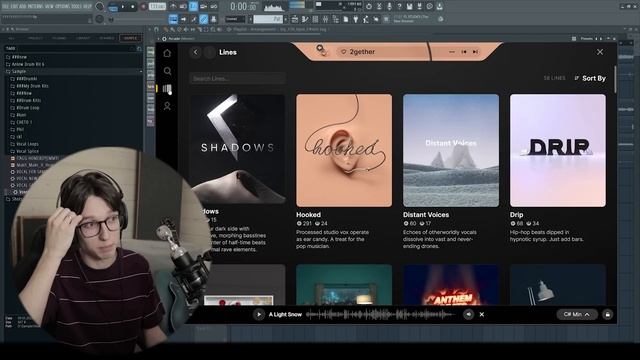The height and width of the screenshot is (360, 640).
Task: Open the pattern selector field
Action: (x=268, y=19)
